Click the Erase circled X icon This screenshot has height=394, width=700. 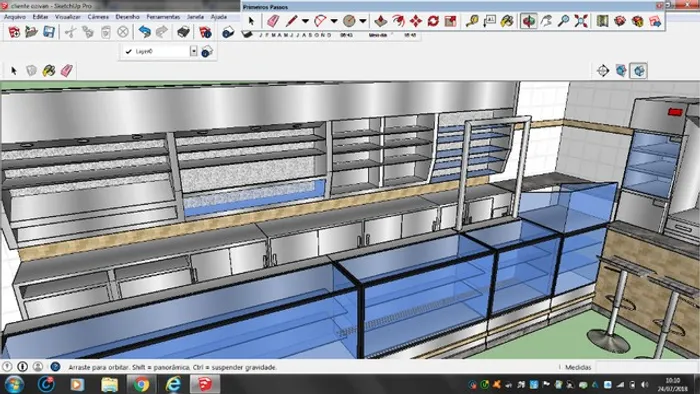click(x=123, y=32)
